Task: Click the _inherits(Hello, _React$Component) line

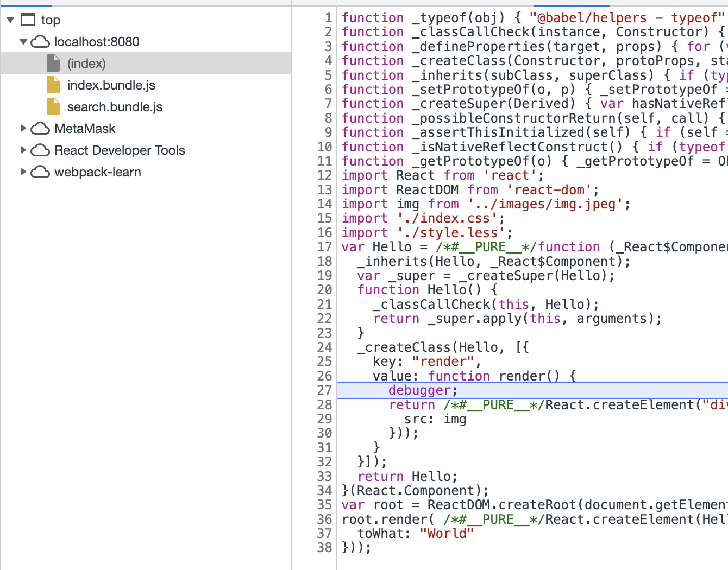Action: coord(494,262)
